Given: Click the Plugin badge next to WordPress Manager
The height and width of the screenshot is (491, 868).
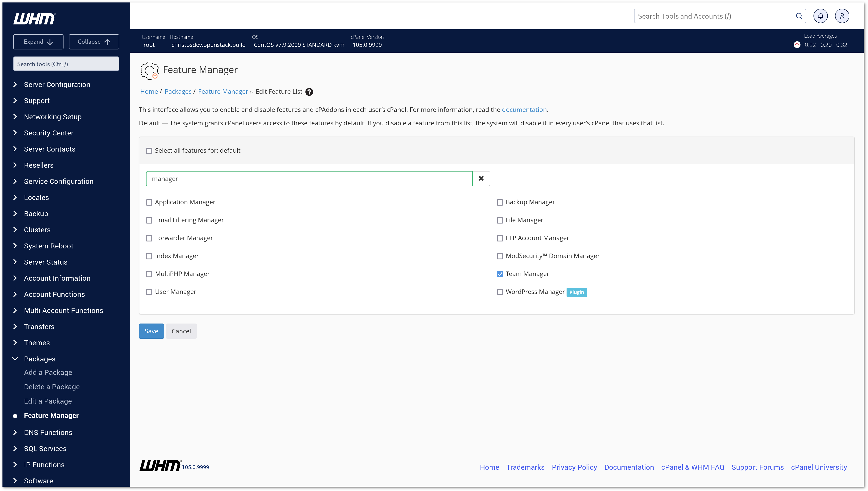Looking at the screenshot, I should point(576,292).
